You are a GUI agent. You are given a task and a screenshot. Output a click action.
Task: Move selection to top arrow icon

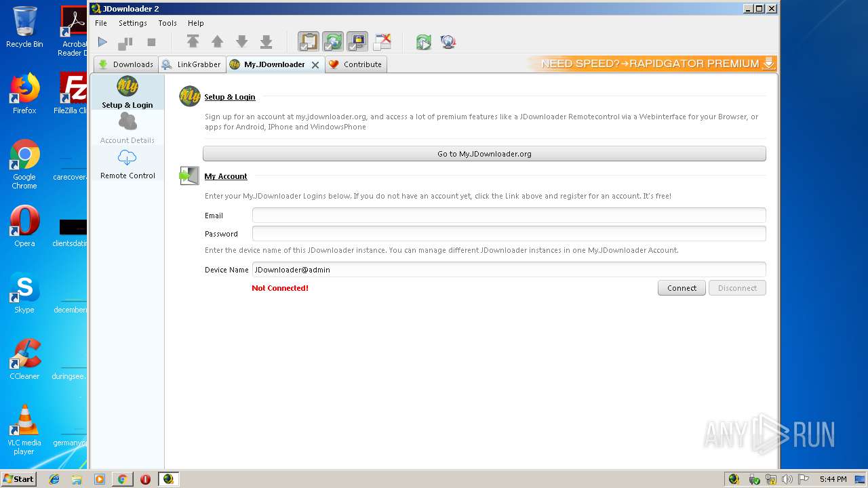point(193,42)
